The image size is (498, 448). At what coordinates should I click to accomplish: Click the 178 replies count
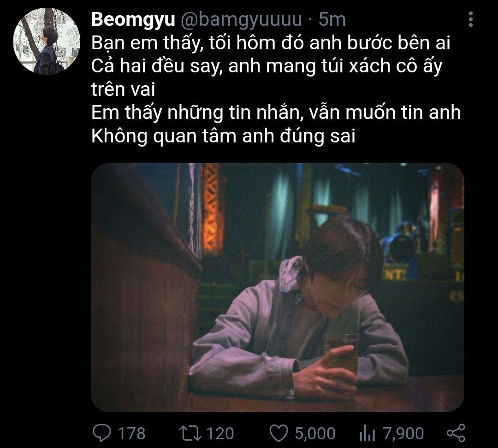(x=131, y=433)
